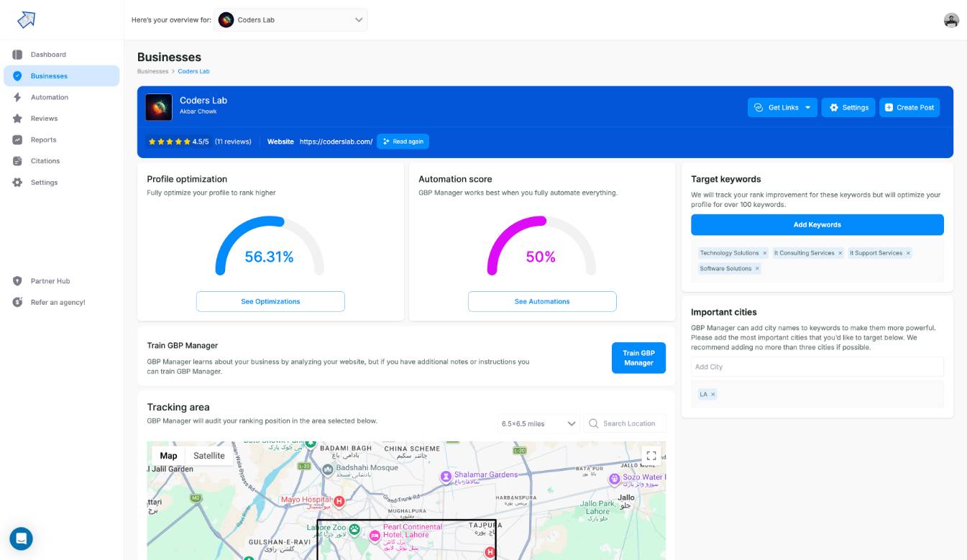Click the 50% automation score gauge

coord(541,246)
